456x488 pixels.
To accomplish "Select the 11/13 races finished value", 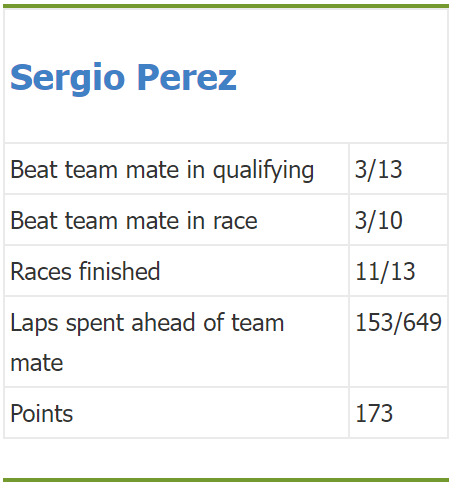I will point(385,271).
